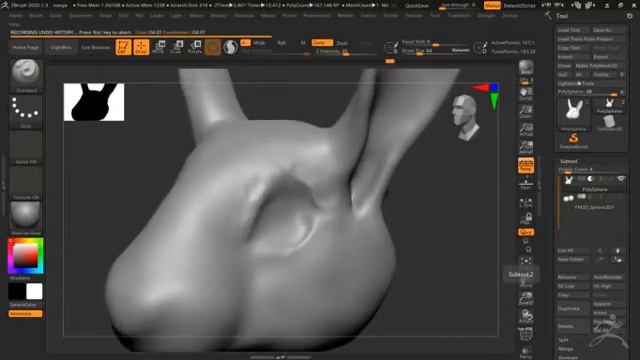Click the Rename subtool button
The width and height of the screenshot is (640, 360).
(x=573, y=277)
